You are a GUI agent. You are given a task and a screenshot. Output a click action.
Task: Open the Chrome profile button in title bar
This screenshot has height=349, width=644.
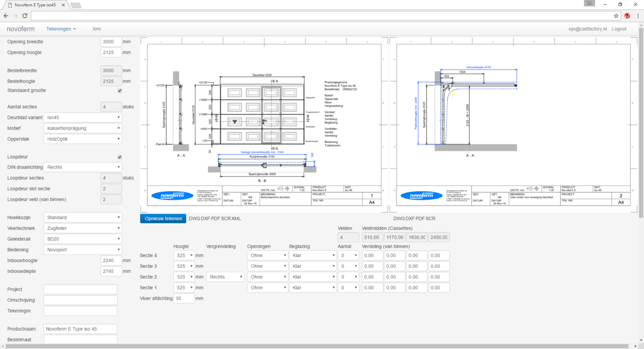point(589,4)
